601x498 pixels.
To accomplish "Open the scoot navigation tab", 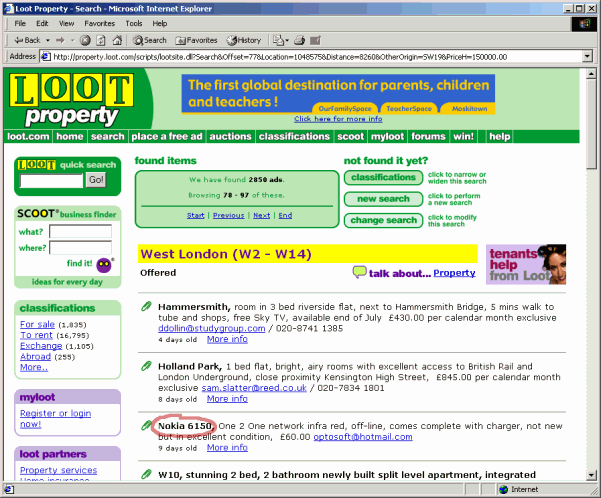I will [350, 136].
